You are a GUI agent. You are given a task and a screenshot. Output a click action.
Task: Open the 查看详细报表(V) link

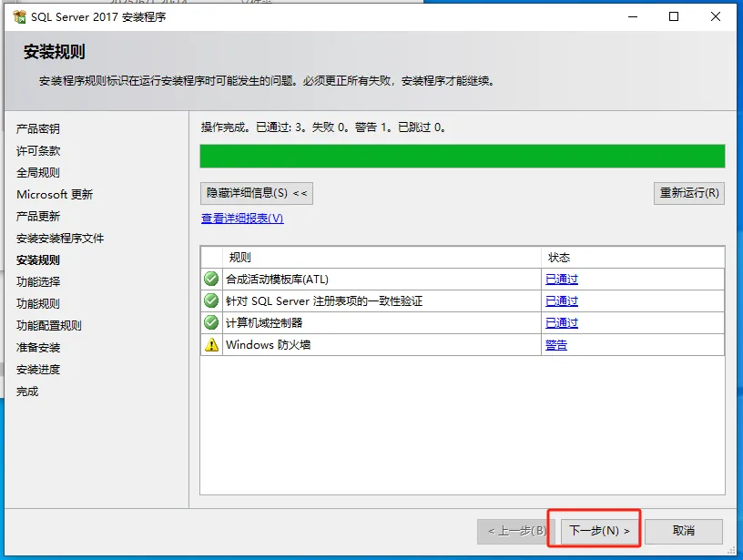pyautogui.click(x=242, y=219)
